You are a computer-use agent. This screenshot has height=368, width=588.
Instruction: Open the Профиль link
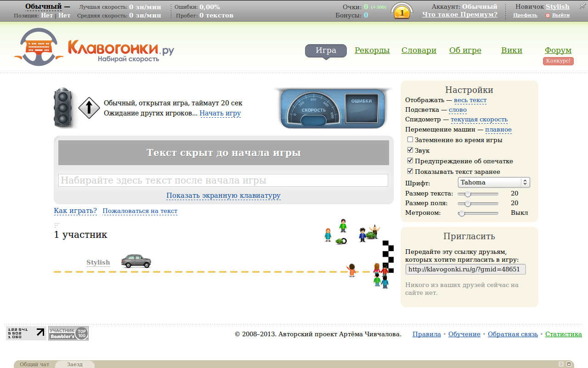pyautogui.click(x=525, y=15)
